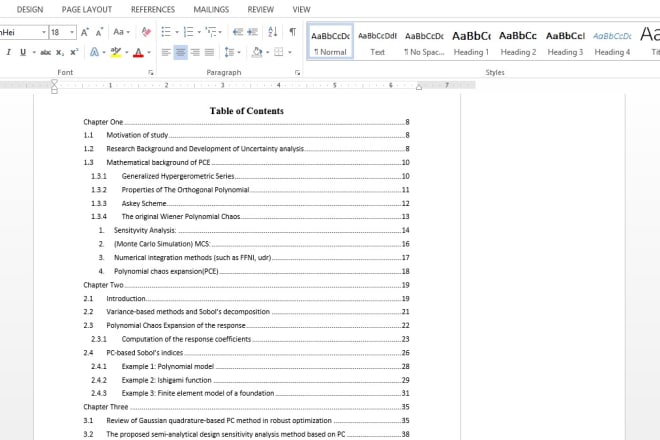660x440 pixels.
Task: Toggle Subscript formatting
Action: (x=60, y=52)
